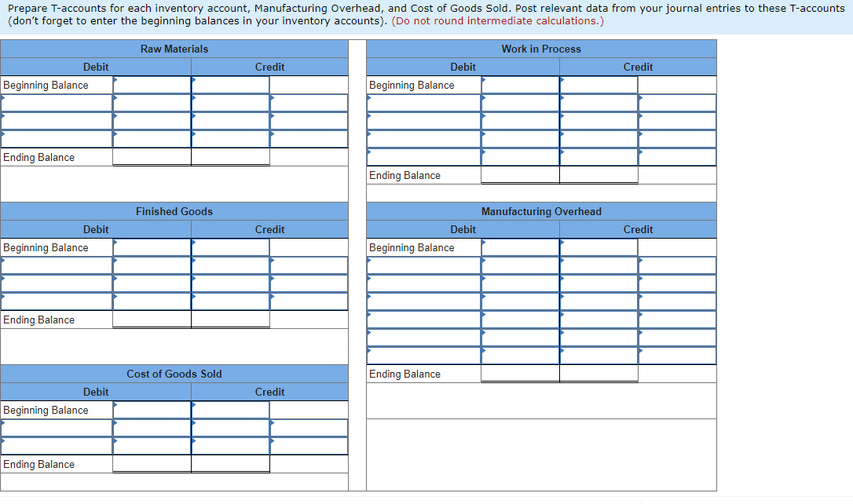Click Manufacturing Overhead Beginning Balance credit field

click(x=599, y=247)
